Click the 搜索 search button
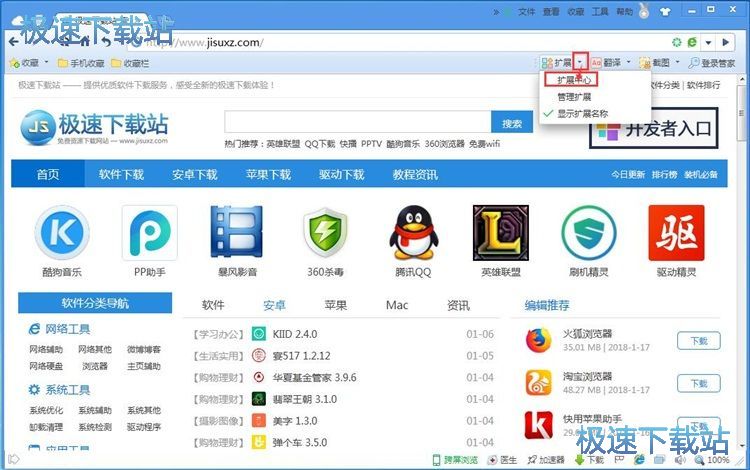 click(x=512, y=123)
